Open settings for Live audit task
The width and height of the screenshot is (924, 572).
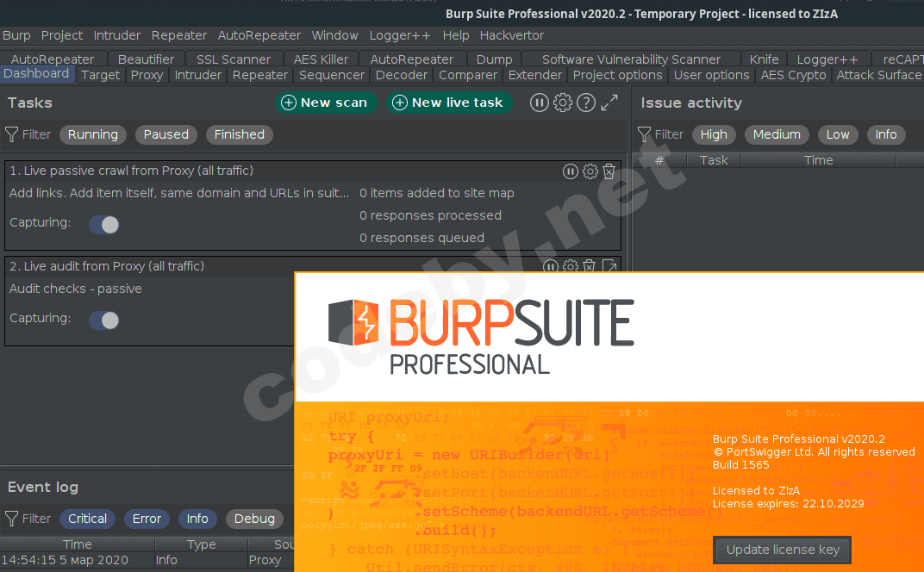tap(571, 266)
